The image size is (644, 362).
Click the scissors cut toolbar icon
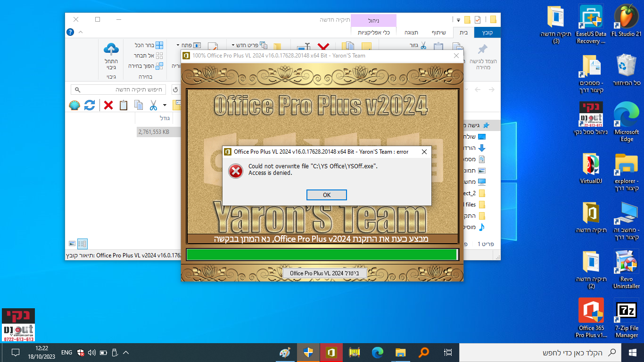[154, 105]
